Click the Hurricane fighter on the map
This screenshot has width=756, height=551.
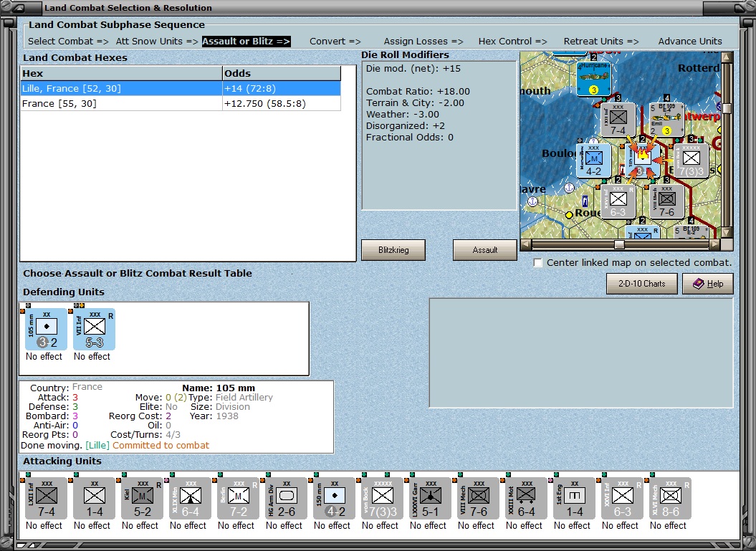click(594, 79)
